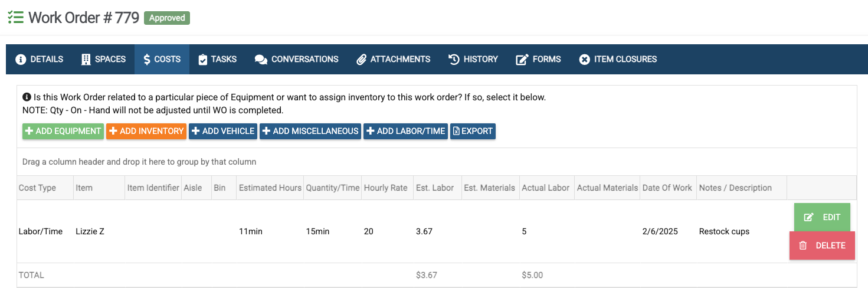Export the costs table
Viewport: 868px width, 288px height.
tap(473, 131)
